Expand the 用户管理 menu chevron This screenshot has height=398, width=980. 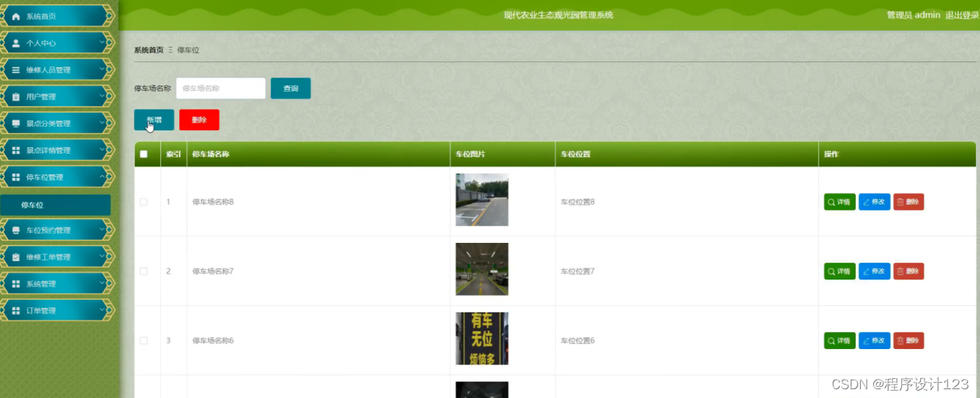pos(102,97)
